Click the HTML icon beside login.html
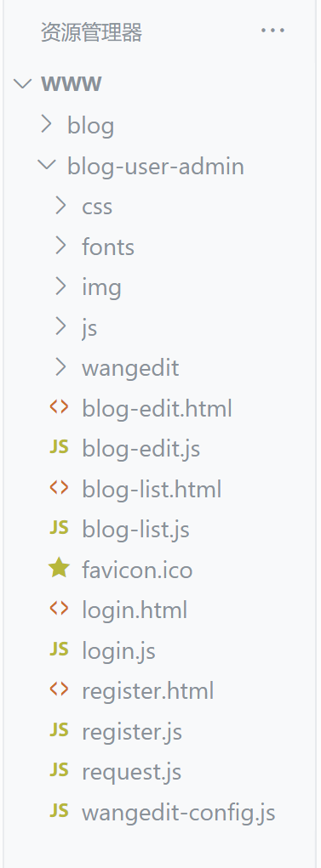 [x=59, y=609]
